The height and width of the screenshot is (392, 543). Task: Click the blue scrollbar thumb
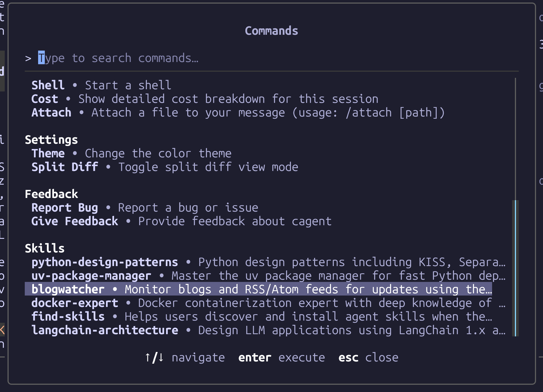click(x=515, y=268)
